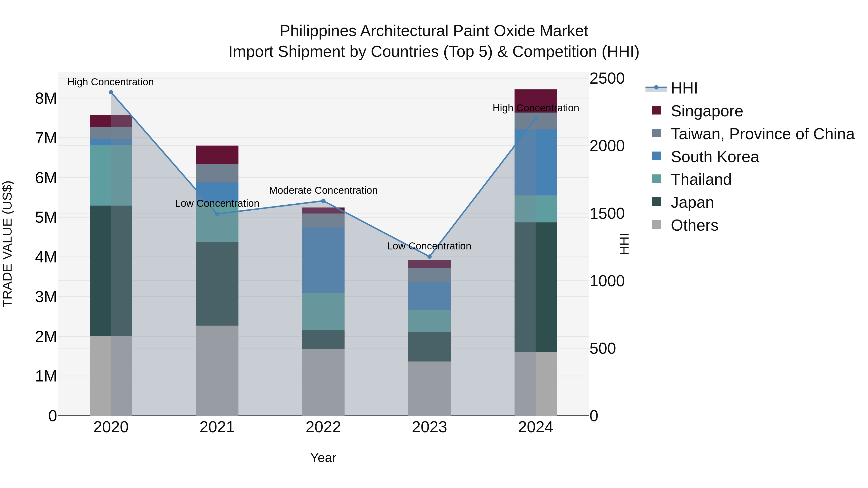The image size is (868, 488).
Task: Toggle the Others legend entry
Action: [685, 225]
